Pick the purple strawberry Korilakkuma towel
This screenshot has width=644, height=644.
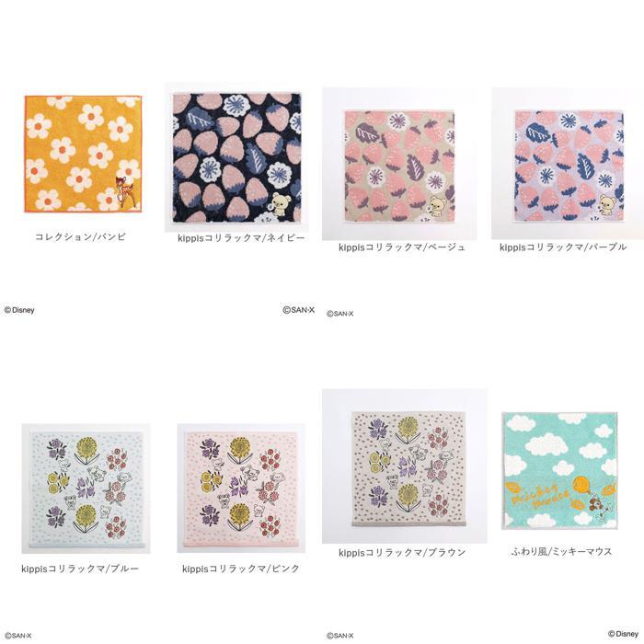pyautogui.click(x=569, y=164)
